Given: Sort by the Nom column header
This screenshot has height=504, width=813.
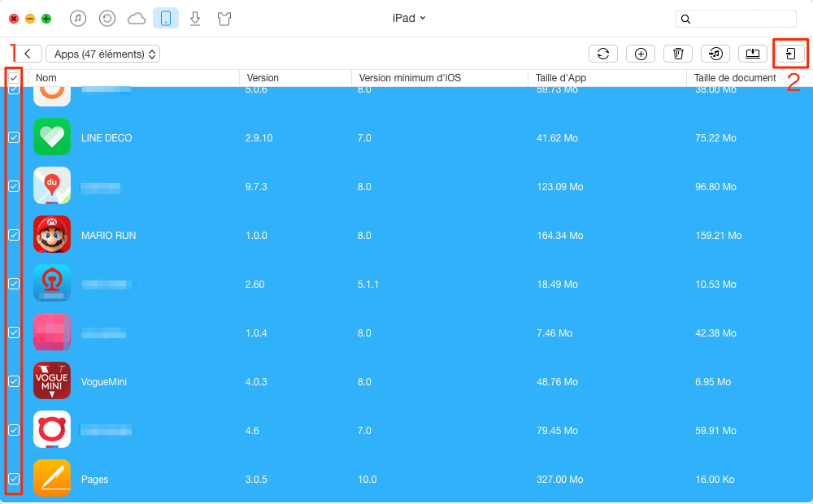Looking at the screenshot, I should [x=133, y=78].
